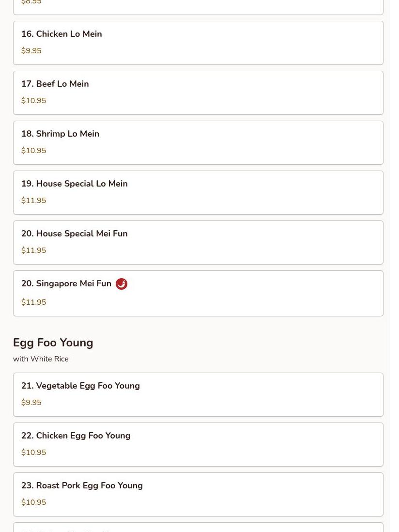
Task: Open the 20. Singapore Mei Fun item
Action: [198, 293]
